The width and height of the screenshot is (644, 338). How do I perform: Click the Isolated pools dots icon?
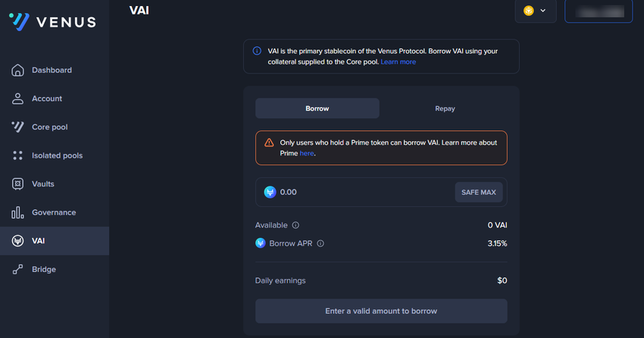[18, 155]
